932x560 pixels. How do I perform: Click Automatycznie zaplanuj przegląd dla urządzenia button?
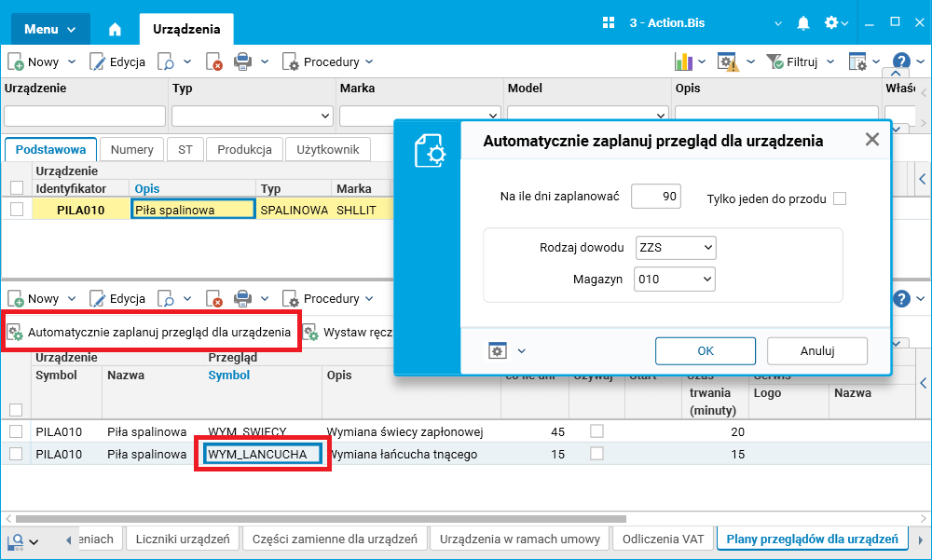click(149, 333)
